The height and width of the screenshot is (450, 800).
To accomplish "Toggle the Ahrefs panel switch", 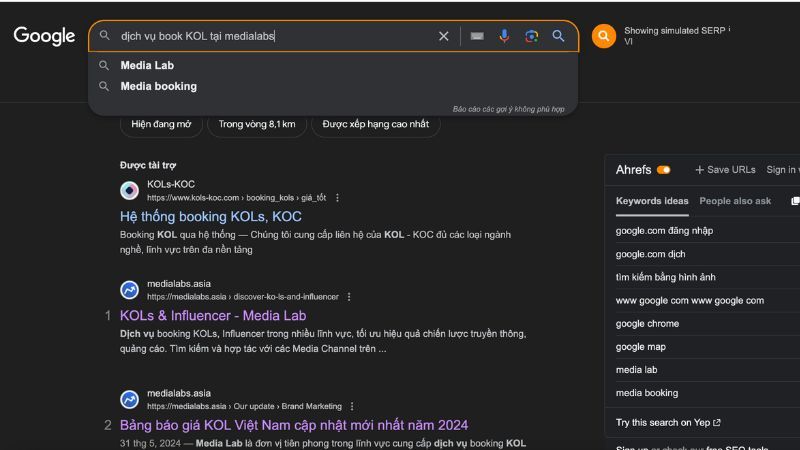I will [663, 170].
